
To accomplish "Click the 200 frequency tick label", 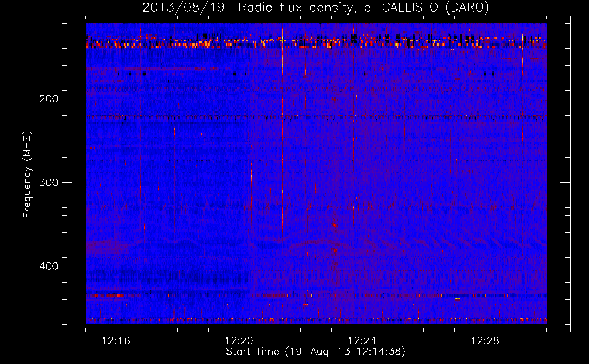I will coord(49,99).
